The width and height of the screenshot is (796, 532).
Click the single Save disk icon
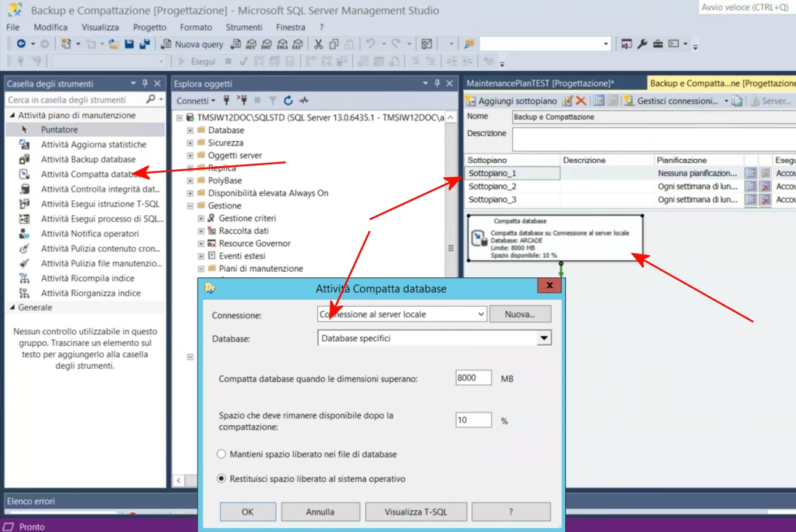point(129,44)
